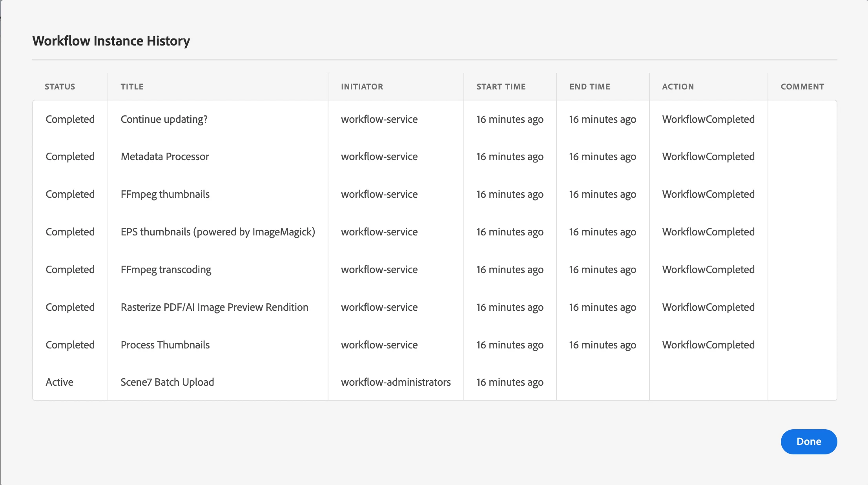Screen dimensions: 868x485
Task: Click the INITIATOR column header
Action: click(362, 87)
